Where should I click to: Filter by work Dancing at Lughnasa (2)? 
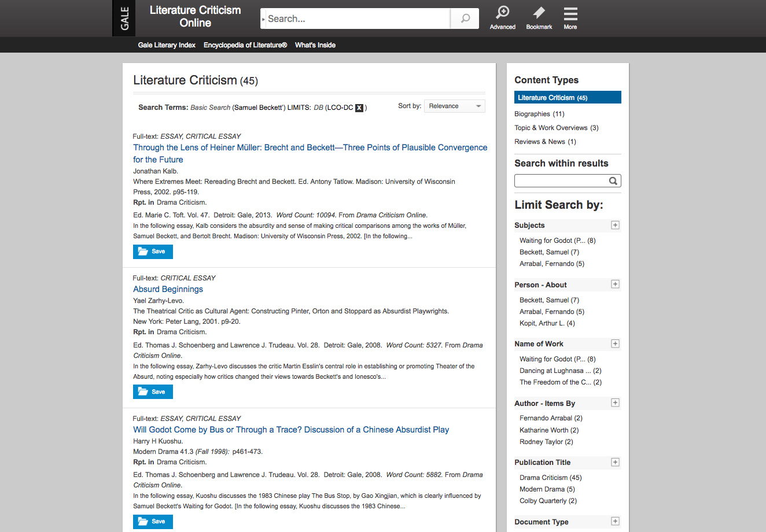pos(561,371)
